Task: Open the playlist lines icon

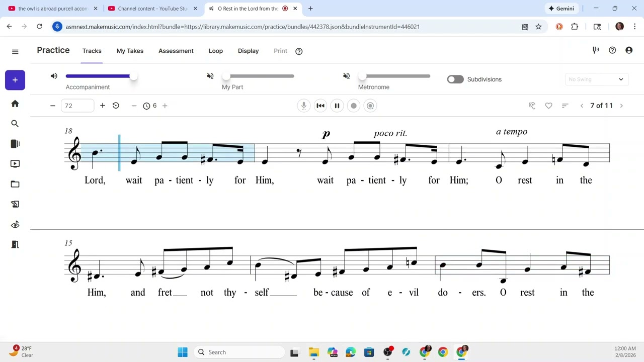Action: coord(565,106)
